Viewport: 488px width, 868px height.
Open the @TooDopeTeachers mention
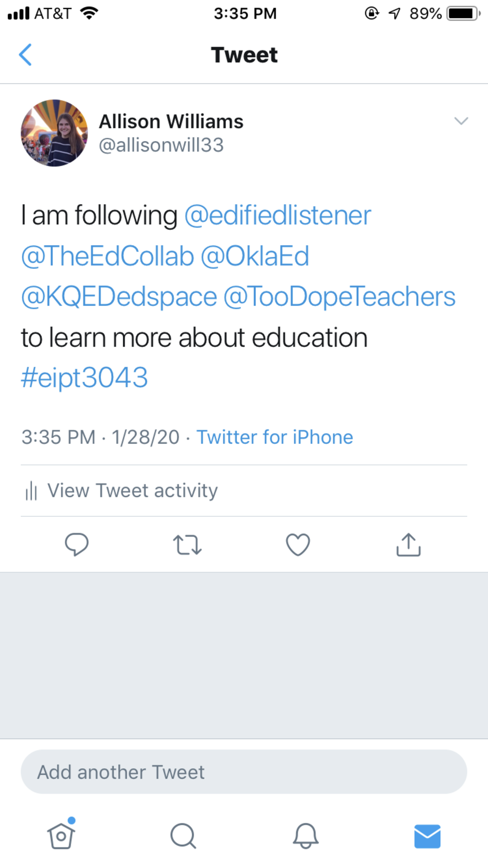[x=339, y=296]
